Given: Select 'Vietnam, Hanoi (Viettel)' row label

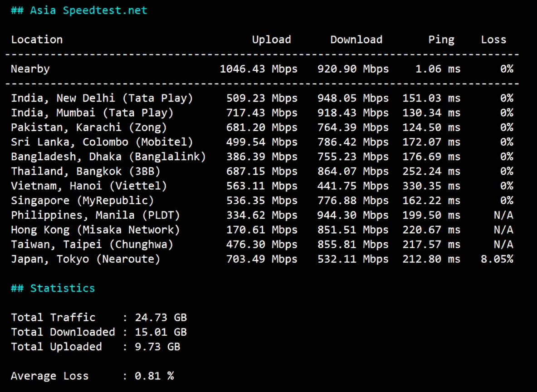Looking at the screenshot, I should [x=89, y=186].
